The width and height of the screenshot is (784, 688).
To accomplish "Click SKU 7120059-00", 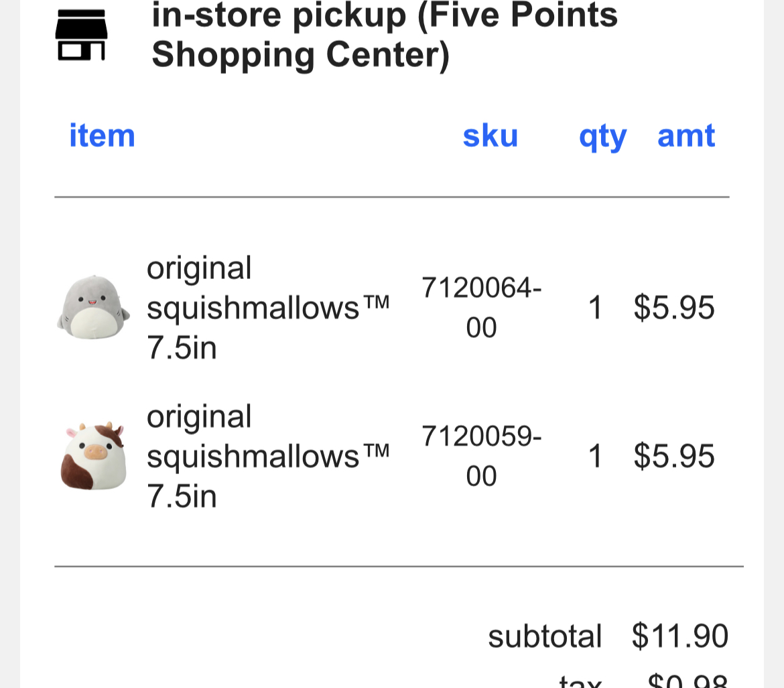I will coord(481,457).
